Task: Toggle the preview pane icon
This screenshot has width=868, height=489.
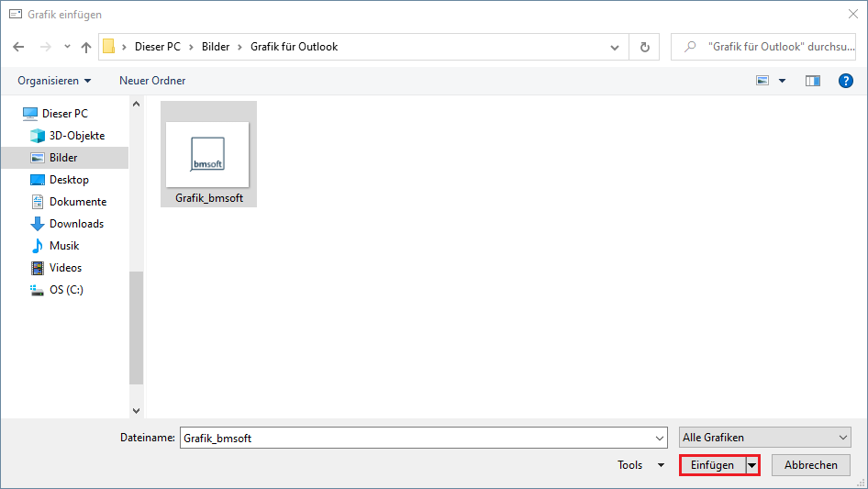Action: 812,81
